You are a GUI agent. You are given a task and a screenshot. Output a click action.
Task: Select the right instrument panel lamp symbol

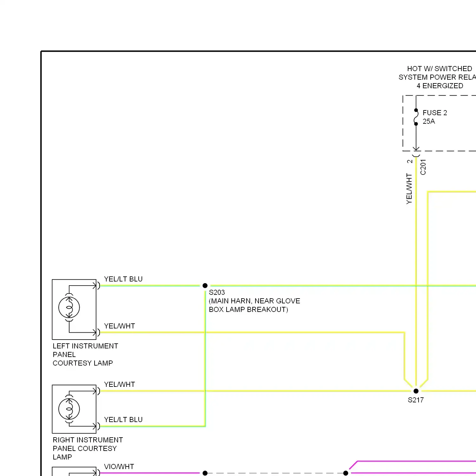(69, 409)
